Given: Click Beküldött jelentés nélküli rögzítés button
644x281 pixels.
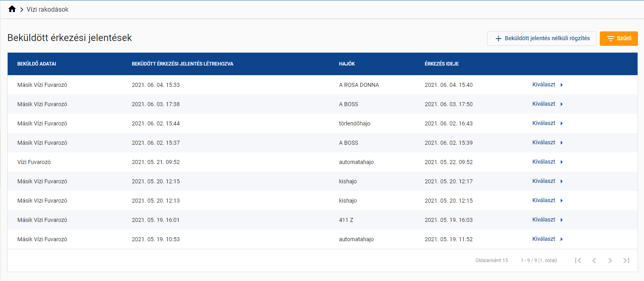Looking at the screenshot, I should coord(541,39).
